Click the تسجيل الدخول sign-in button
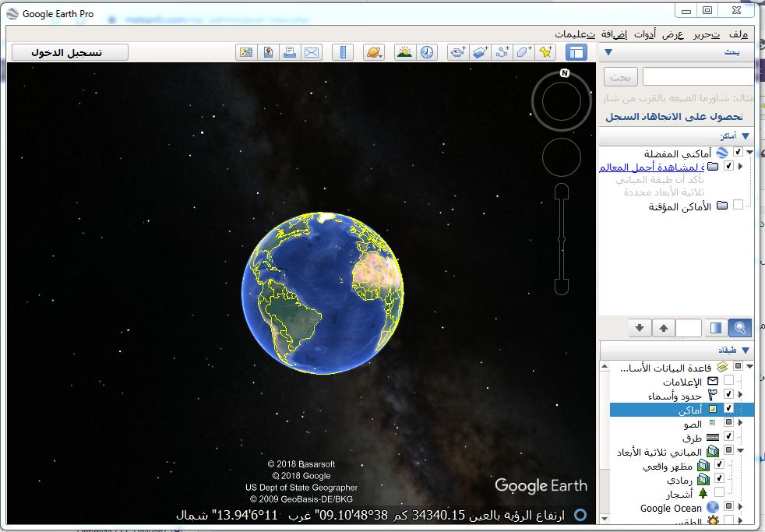765x532 pixels. pos(70,52)
